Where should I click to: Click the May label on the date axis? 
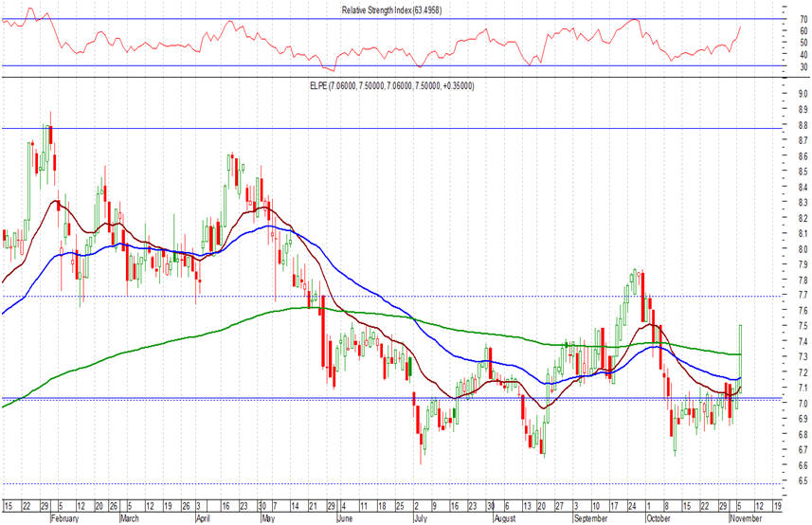click(271, 518)
